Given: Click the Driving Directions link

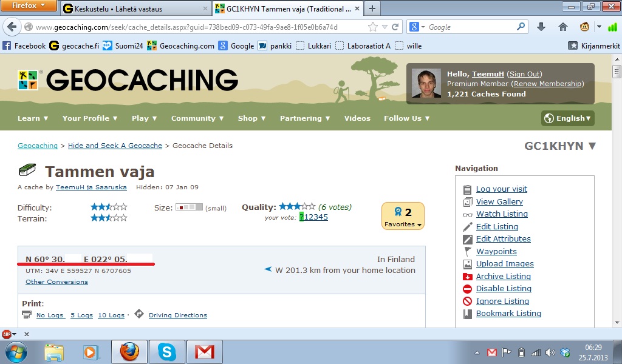Looking at the screenshot, I should 177,315.
